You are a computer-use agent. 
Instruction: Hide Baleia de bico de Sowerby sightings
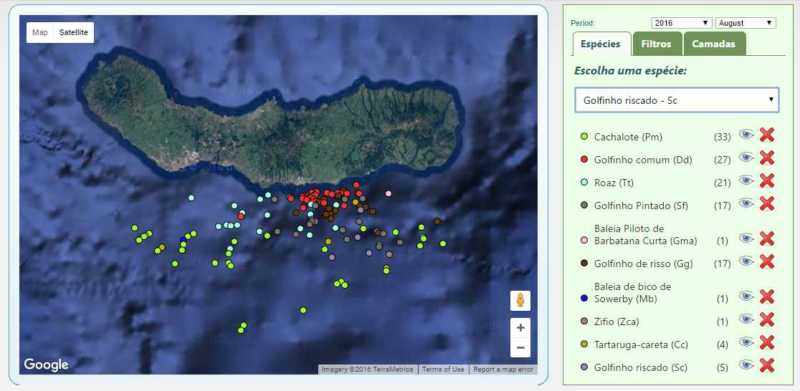point(746,296)
